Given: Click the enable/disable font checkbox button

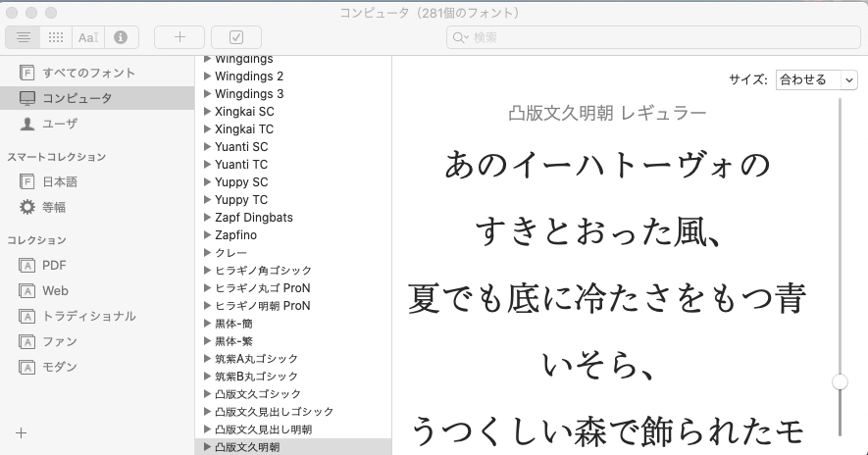Looking at the screenshot, I should click(x=236, y=37).
